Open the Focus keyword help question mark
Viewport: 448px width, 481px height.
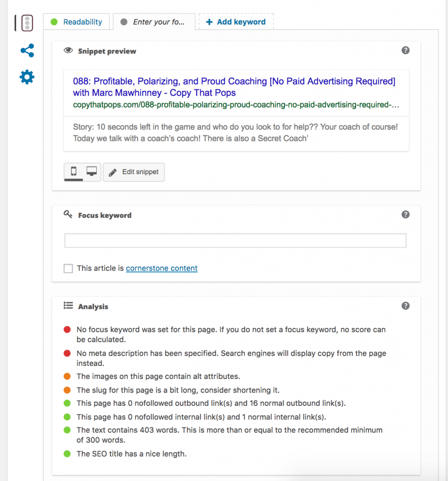click(x=406, y=215)
